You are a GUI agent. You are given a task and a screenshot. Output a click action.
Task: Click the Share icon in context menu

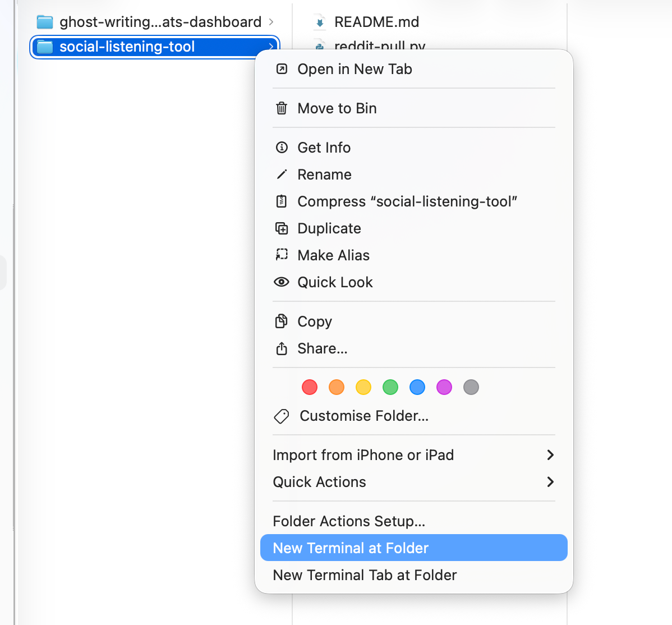click(x=282, y=348)
